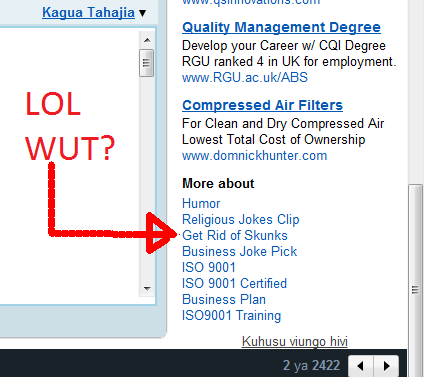The image size is (425, 377).
Task: Click the message pane scroll down arrow
Action: tap(147, 288)
